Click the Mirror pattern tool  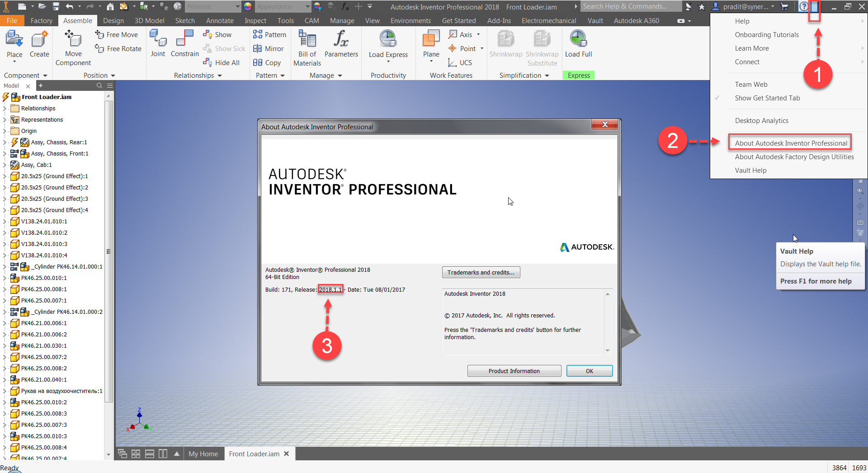coord(269,49)
